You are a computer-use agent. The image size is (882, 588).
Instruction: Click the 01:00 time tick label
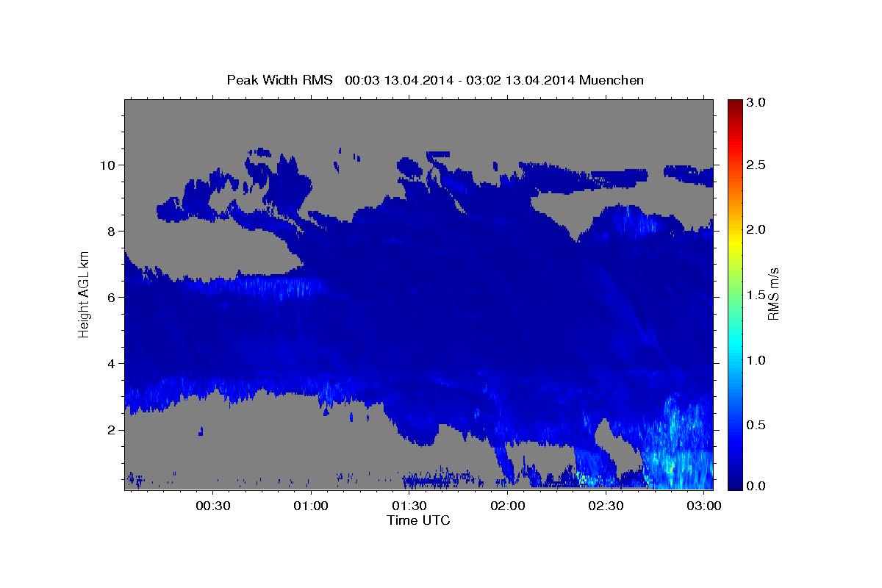pos(311,506)
